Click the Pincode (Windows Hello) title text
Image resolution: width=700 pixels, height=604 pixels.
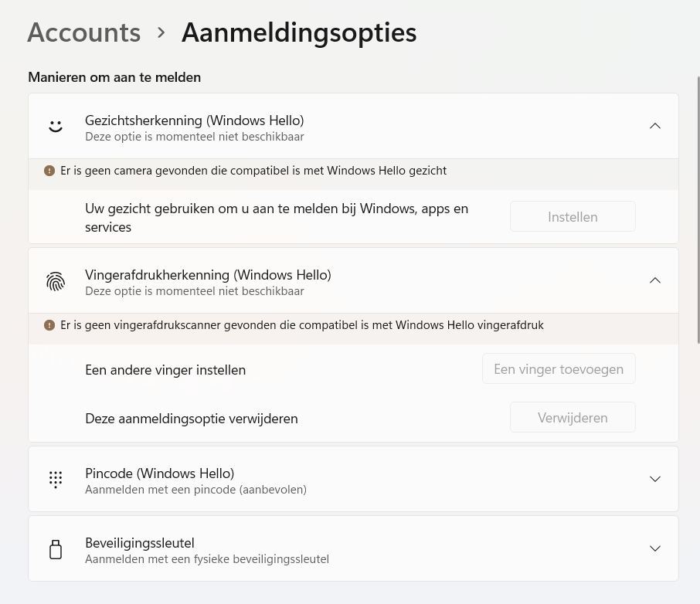pos(159,473)
